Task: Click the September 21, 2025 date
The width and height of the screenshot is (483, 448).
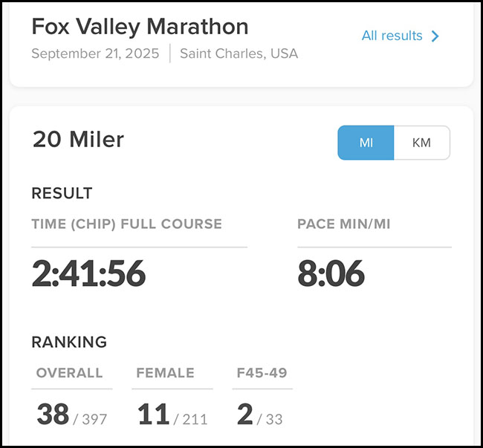Action: 95,54
